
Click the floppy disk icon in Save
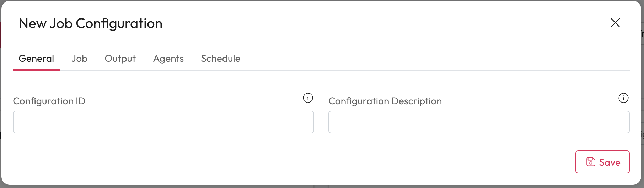point(591,162)
